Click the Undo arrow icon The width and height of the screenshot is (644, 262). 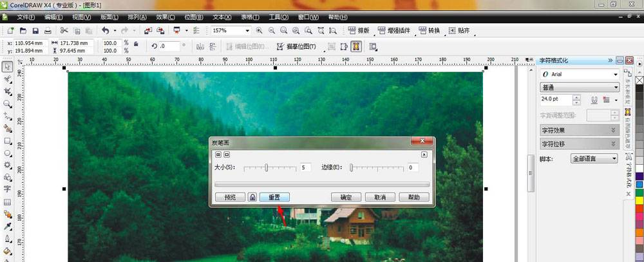tap(104, 30)
